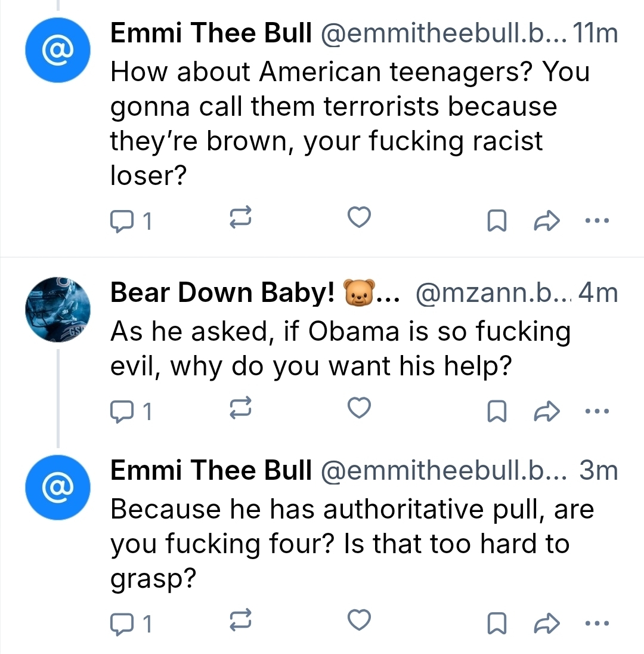Like the American teenagers post
This screenshot has width=644, height=654.
360,219
